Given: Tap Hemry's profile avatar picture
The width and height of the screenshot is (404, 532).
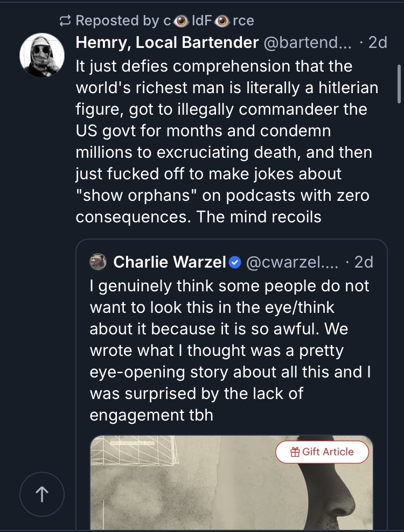Looking at the screenshot, I should click(x=42, y=55).
